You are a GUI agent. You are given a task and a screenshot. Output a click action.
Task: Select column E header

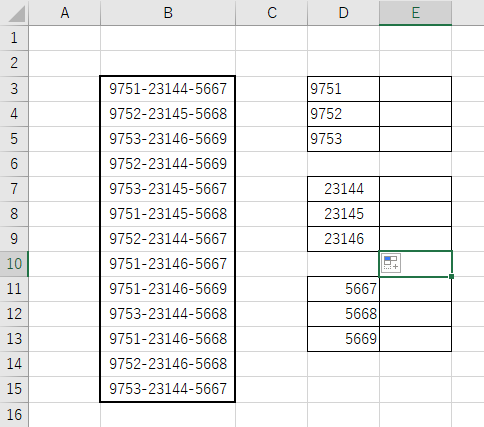tap(415, 13)
